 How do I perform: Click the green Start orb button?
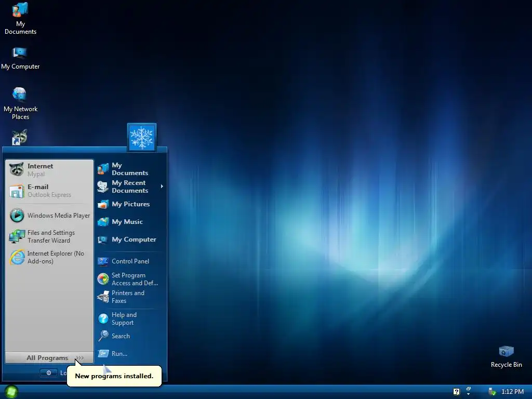pyautogui.click(x=11, y=392)
